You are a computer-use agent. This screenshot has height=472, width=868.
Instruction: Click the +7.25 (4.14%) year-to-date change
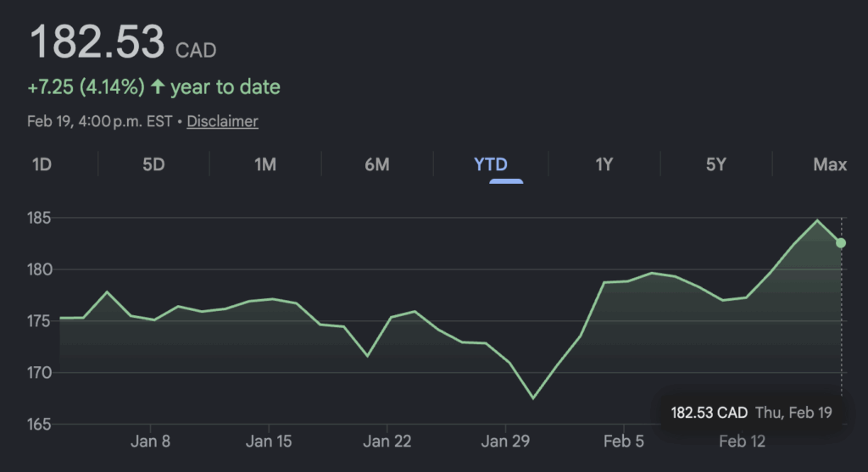pos(86,86)
